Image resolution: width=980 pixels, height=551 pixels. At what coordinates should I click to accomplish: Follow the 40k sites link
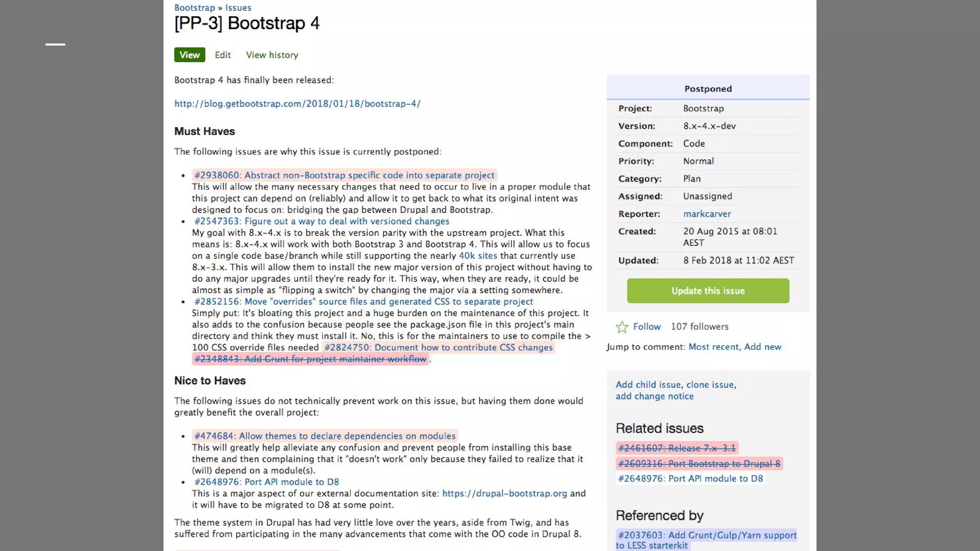click(x=478, y=255)
